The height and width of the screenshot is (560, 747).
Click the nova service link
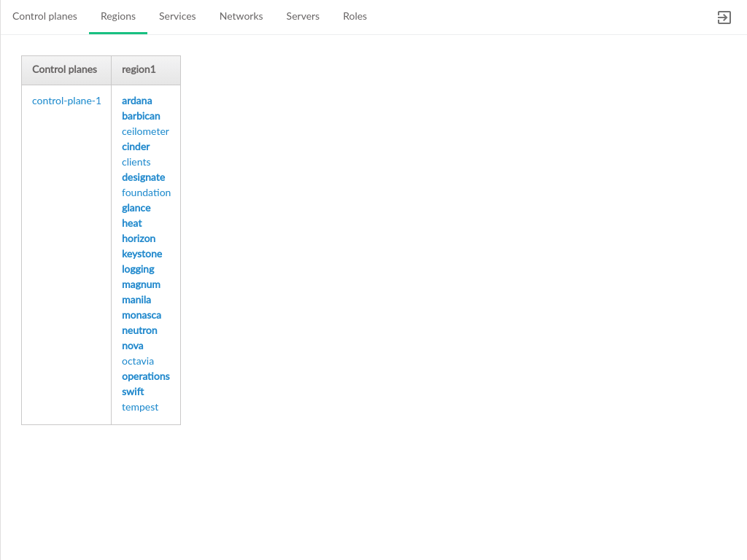click(x=132, y=346)
